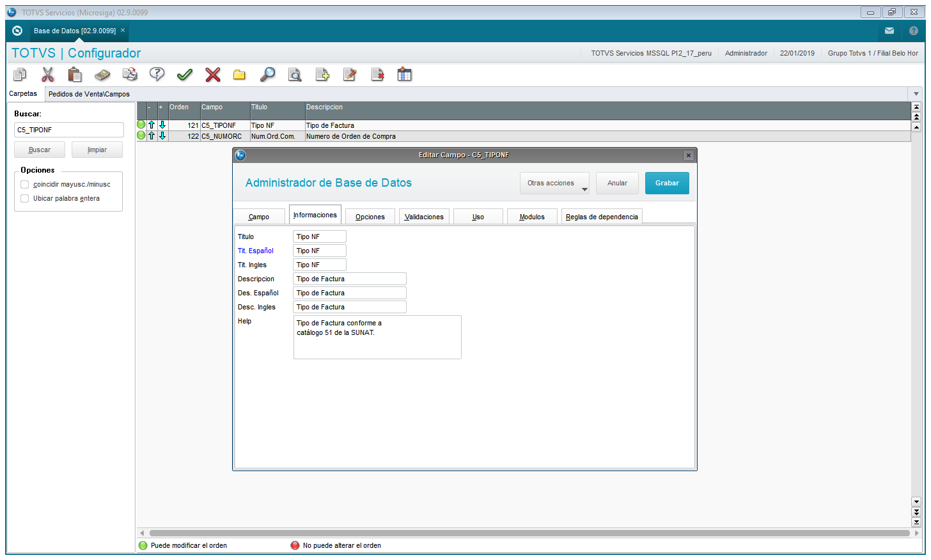The width and height of the screenshot is (931, 560).
Task: Click green status dot of C5_TIPONF row
Action: 141,125
